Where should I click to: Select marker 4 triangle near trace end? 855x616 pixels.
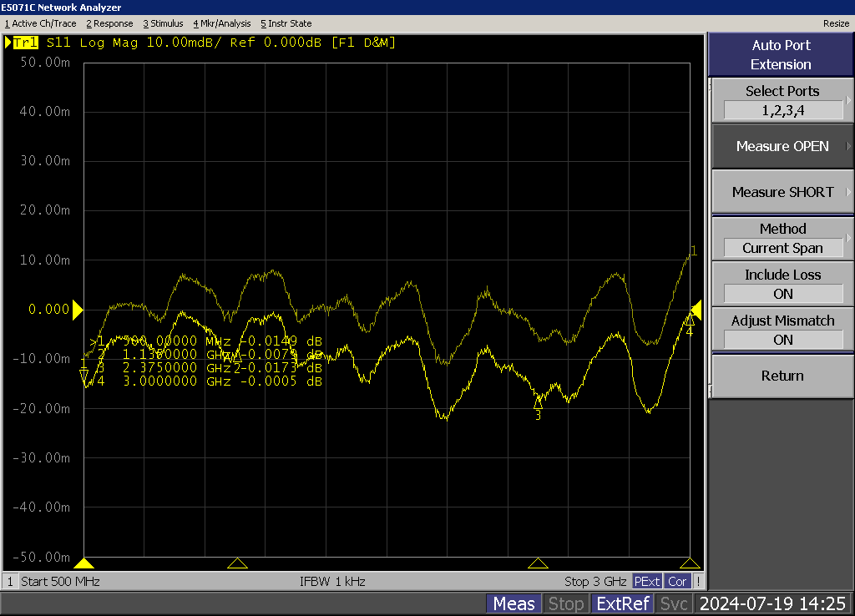(690, 320)
